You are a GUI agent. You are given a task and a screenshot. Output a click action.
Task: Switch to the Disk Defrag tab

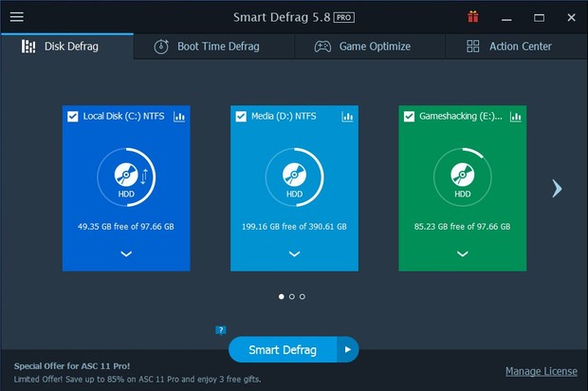coord(67,47)
